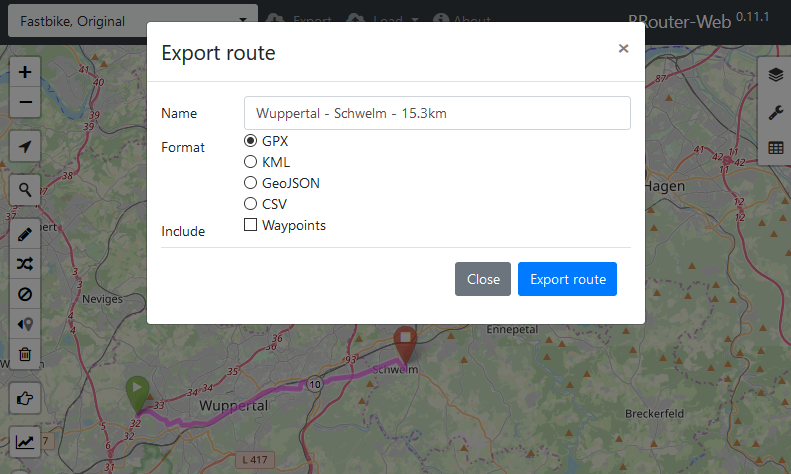791x474 pixels.
Task: Open the map search magnifier icon
Action: [25, 189]
